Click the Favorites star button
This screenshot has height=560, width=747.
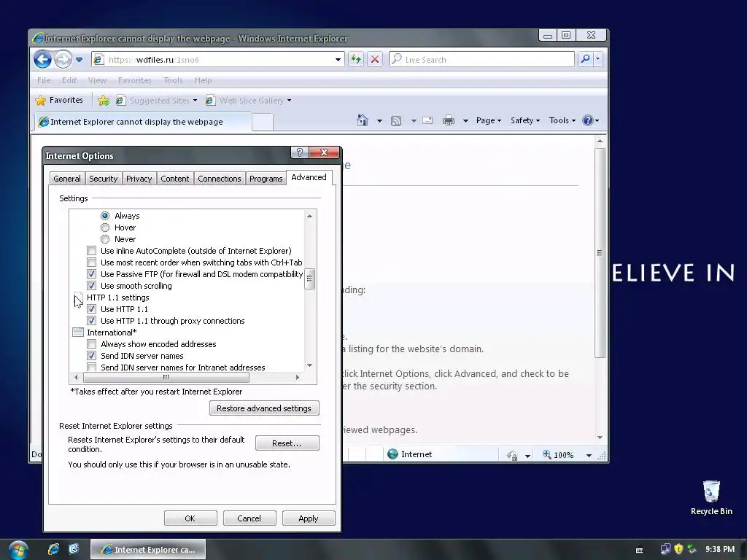tap(60, 100)
